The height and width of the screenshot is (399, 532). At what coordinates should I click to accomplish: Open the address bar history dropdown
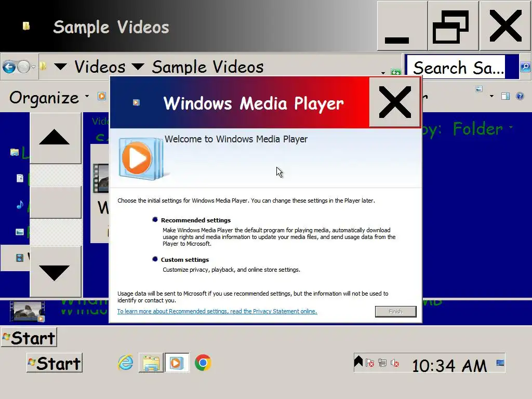tap(383, 73)
